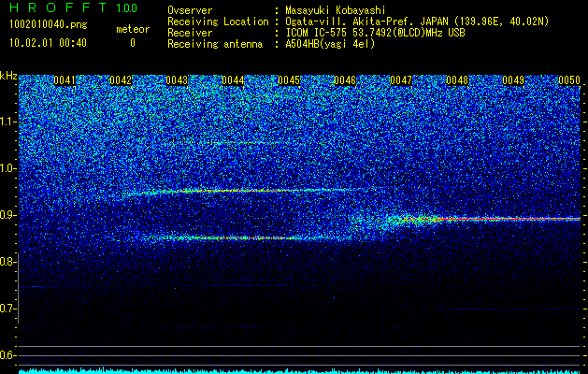
Task: Click the 0050 time marker
Action: (569, 80)
